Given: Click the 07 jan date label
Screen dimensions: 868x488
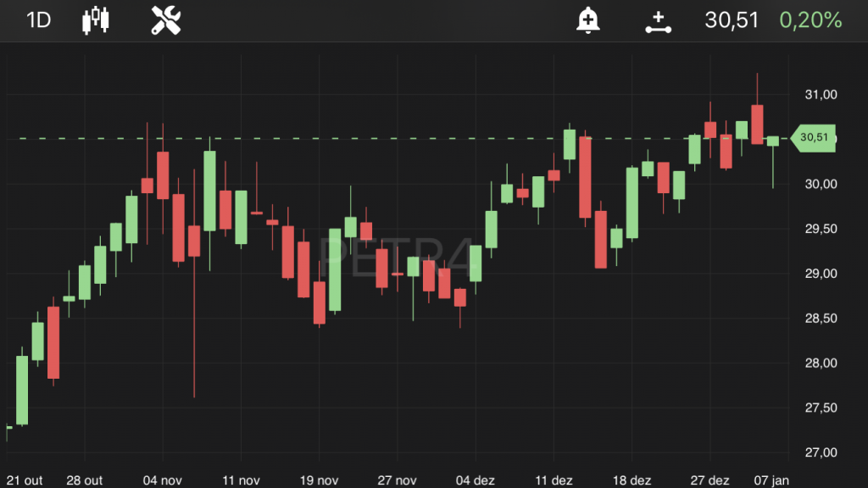Looking at the screenshot, I should click(771, 480).
